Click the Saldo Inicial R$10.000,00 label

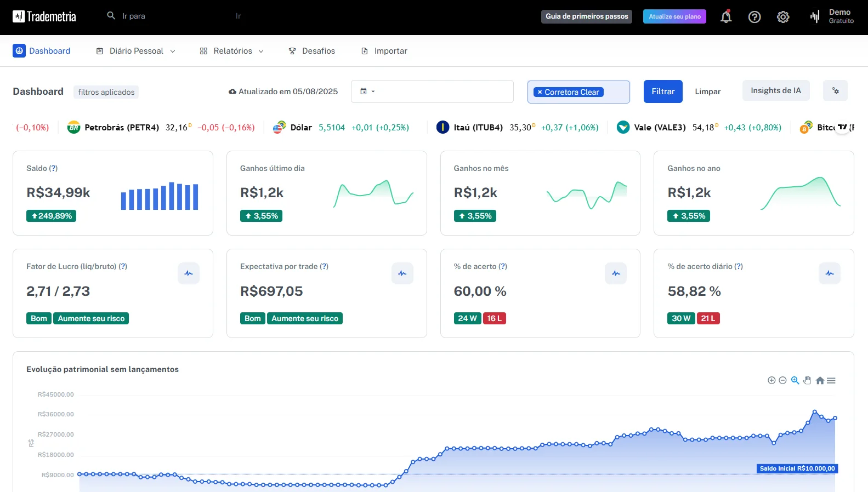[x=797, y=468]
